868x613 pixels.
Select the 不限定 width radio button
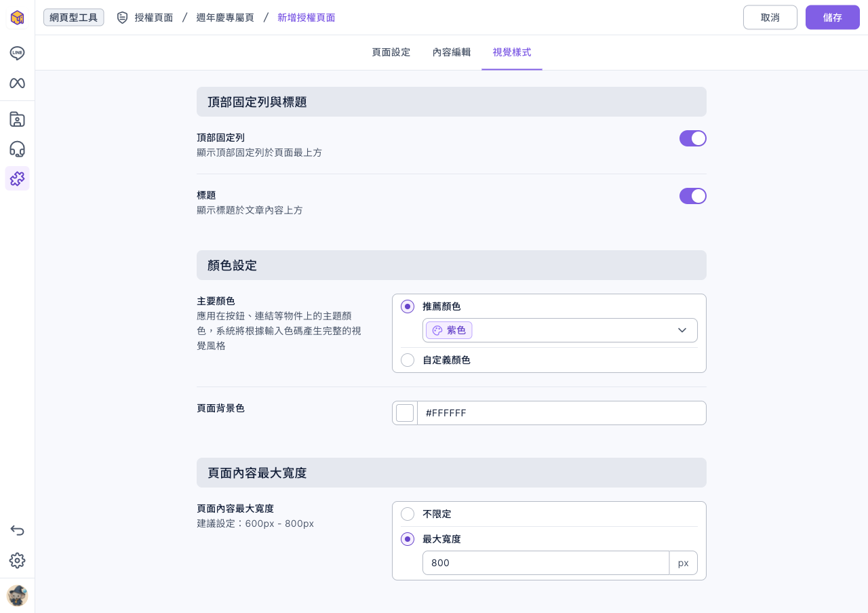(408, 514)
